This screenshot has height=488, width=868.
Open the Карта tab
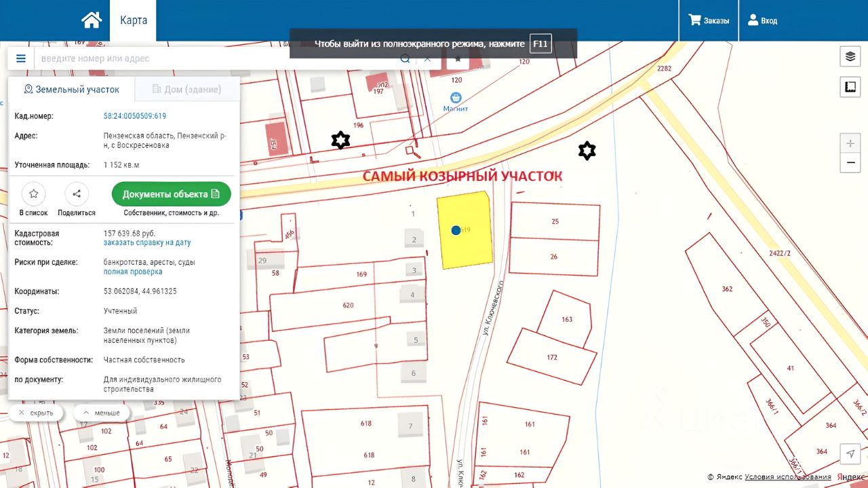coord(134,20)
